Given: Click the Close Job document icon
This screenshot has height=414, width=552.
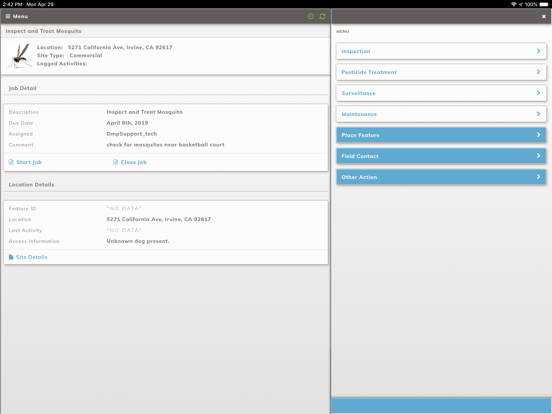Looking at the screenshot, I should click(x=115, y=162).
